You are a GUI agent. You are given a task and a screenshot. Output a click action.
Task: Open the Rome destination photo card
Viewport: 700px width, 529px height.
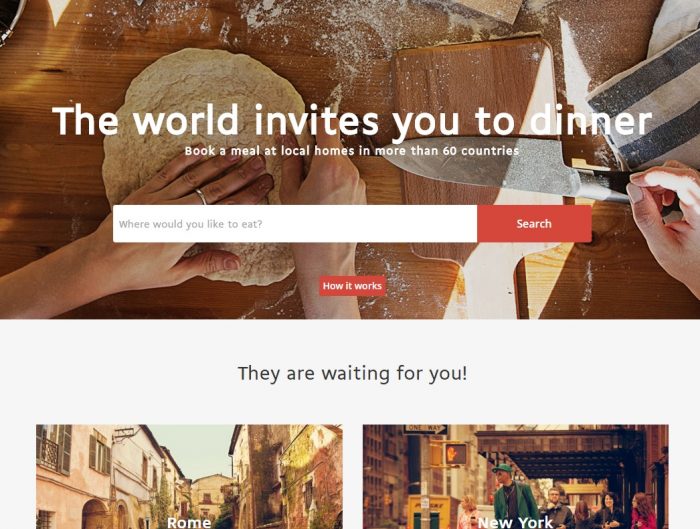pos(189,477)
